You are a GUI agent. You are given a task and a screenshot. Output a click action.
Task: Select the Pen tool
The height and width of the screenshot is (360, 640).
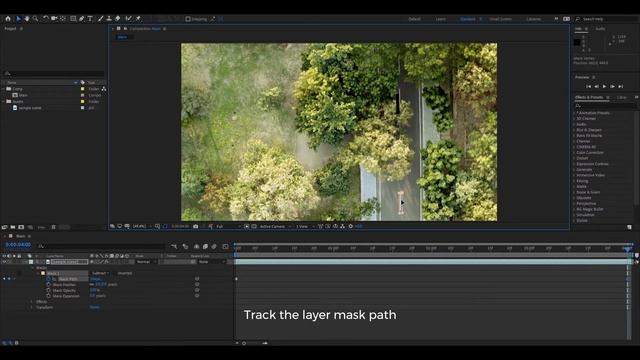point(82,18)
